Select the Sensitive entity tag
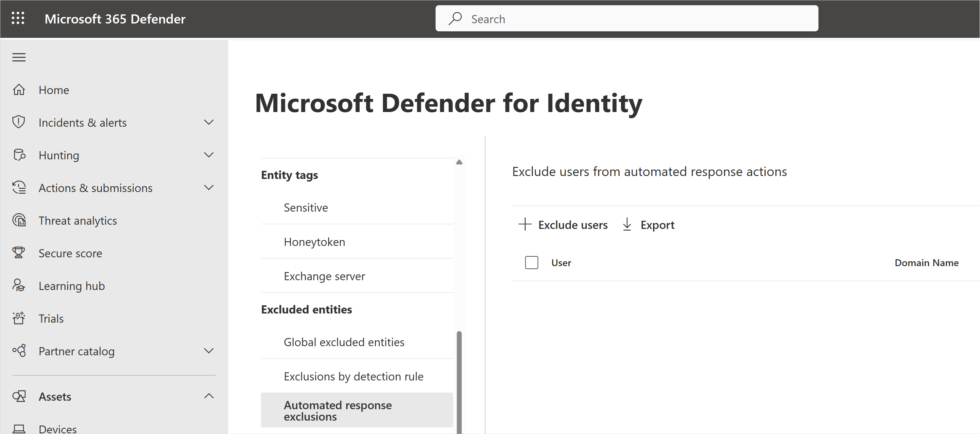980x434 pixels. point(306,207)
